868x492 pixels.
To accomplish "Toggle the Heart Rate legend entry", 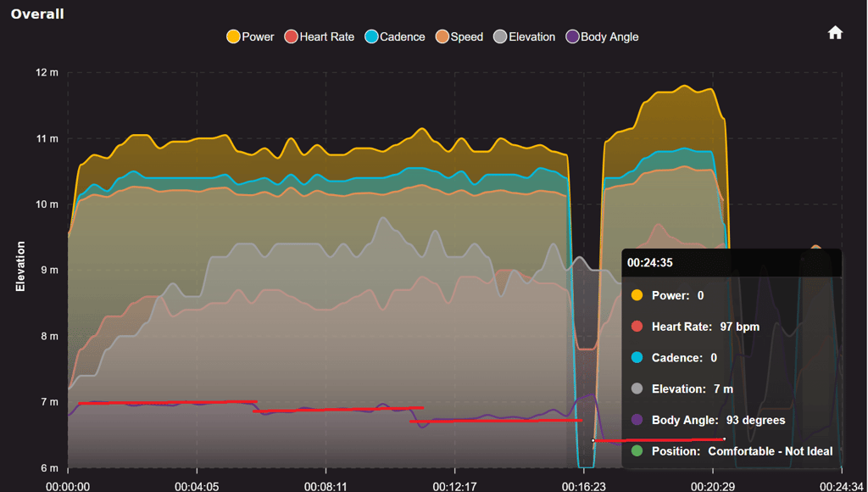I will point(319,37).
